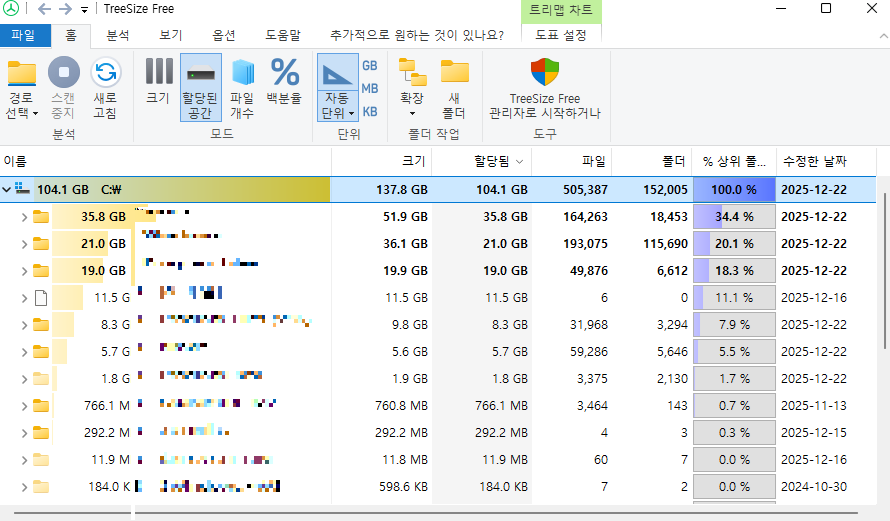This screenshot has width=890, height=521.
Task: Switch to the 옵션 ribbon tab
Action: (x=224, y=35)
